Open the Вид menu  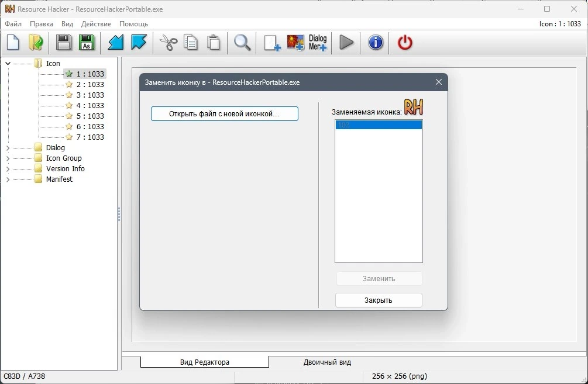(x=67, y=23)
